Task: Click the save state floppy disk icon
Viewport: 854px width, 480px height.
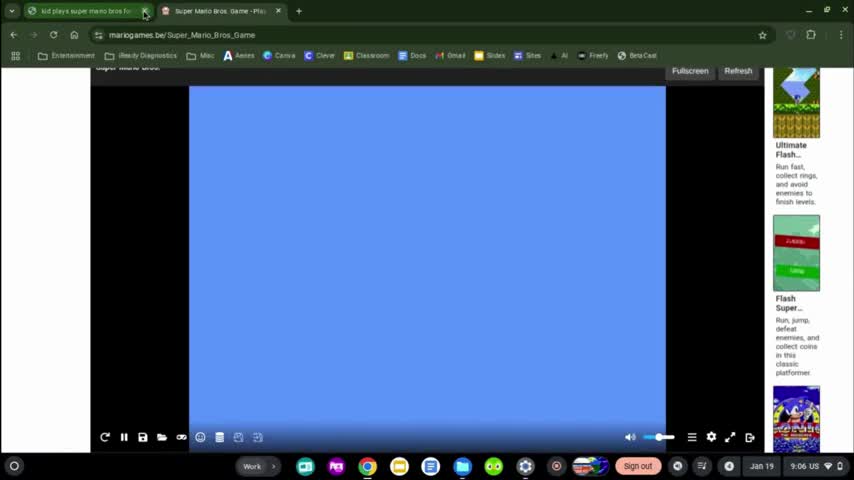Action: click(143, 437)
